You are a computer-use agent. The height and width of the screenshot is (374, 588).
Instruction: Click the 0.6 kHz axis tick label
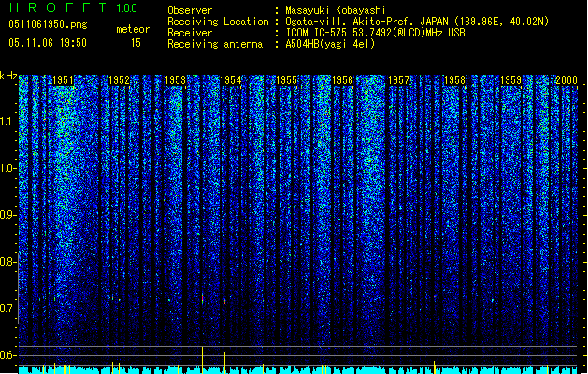point(7,355)
